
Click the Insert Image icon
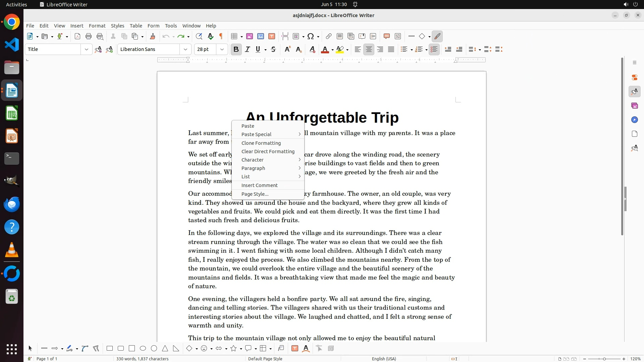(x=250, y=37)
